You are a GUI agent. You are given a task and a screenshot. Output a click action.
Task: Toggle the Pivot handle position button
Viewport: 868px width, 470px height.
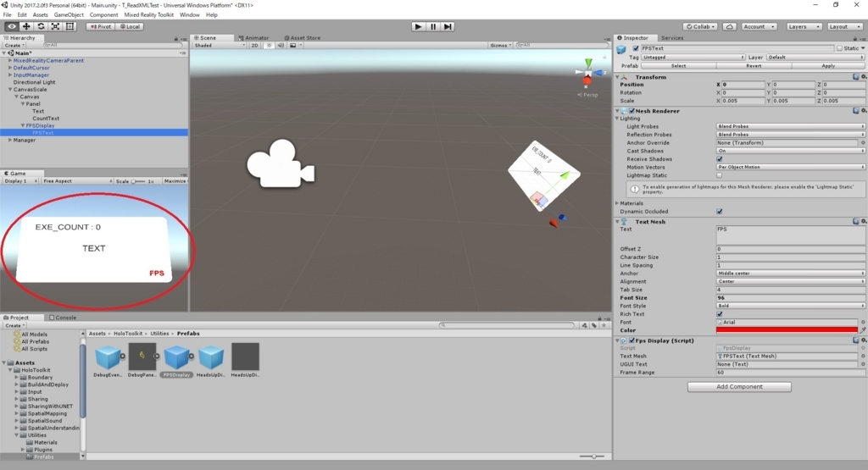pyautogui.click(x=100, y=26)
